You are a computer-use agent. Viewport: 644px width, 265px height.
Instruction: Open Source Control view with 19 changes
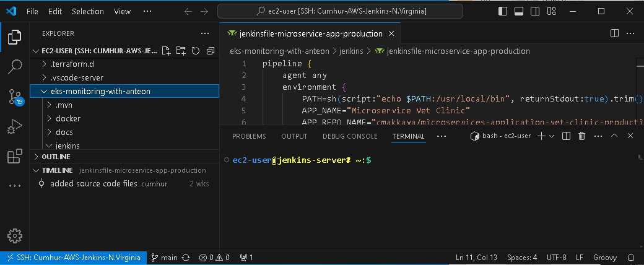point(15,97)
